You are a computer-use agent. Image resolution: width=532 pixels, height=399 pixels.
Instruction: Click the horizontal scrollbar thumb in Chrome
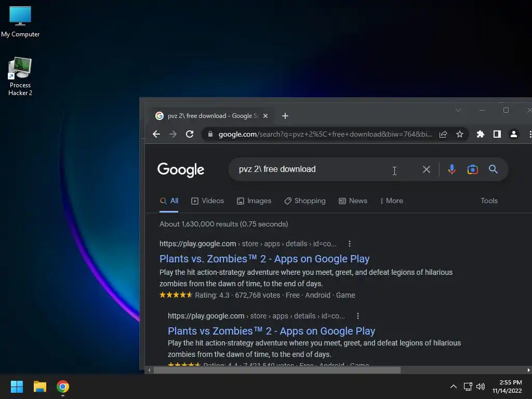coord(277,370)
